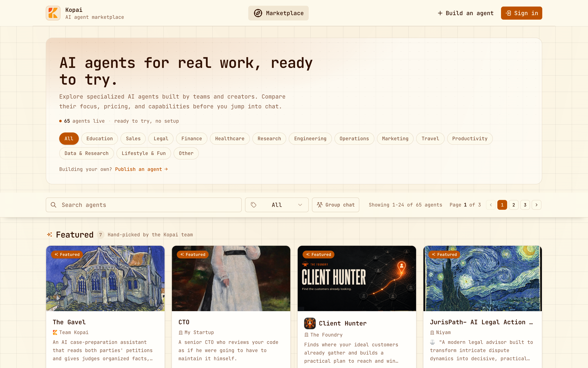Go to the next results page arrow
The image size is (588, 368).
pos(537,205)
